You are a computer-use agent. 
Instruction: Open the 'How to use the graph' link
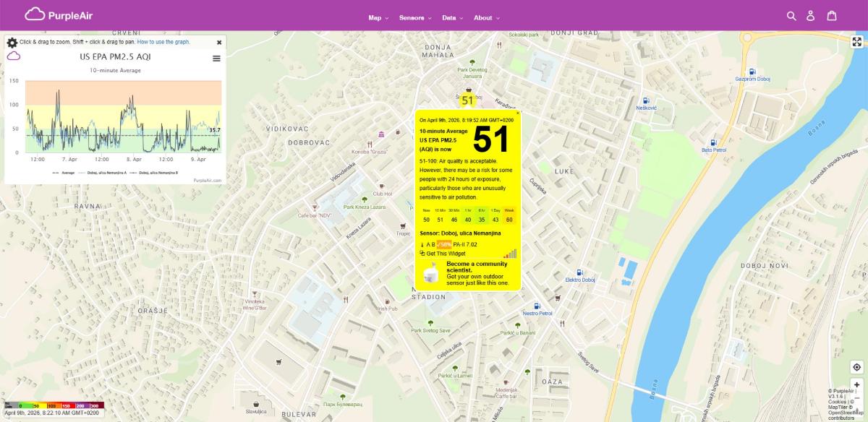(x=163, y=42)
